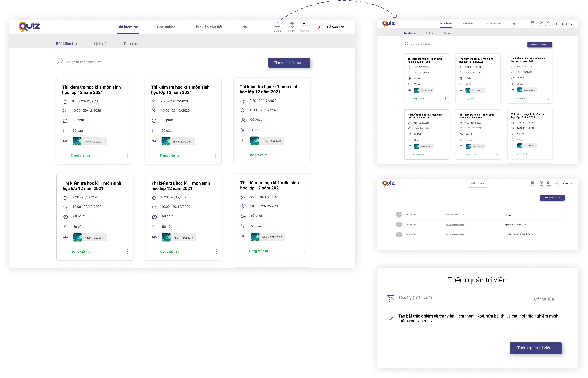Open the Danh mục sub-tab in the large screen
The image size is (588, 378).
pos(132,44)
